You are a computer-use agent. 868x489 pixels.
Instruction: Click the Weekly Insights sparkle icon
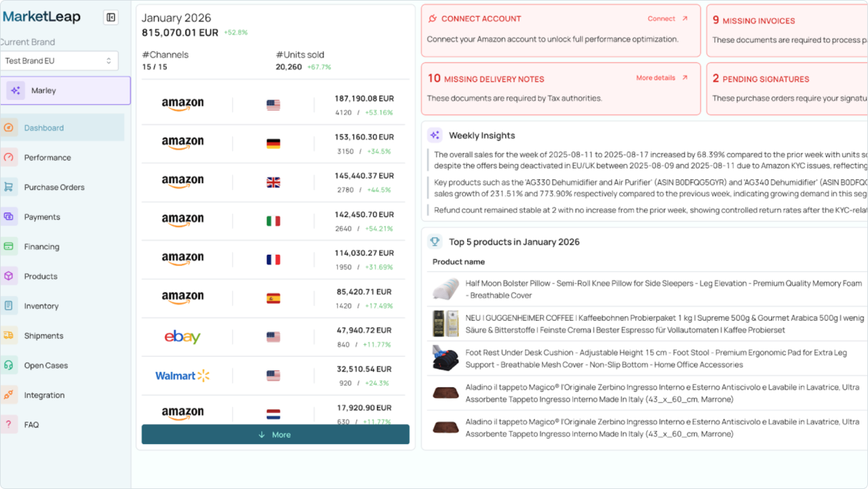(x=435, y=135)
